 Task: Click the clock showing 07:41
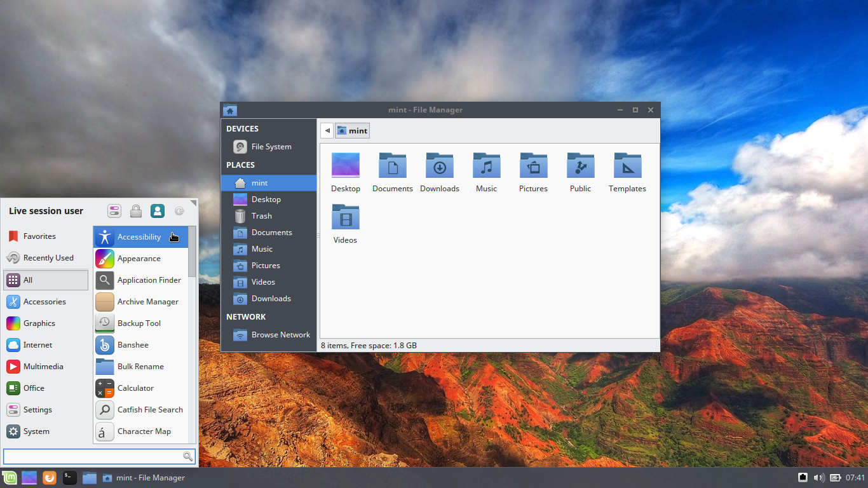click(855, 478)
